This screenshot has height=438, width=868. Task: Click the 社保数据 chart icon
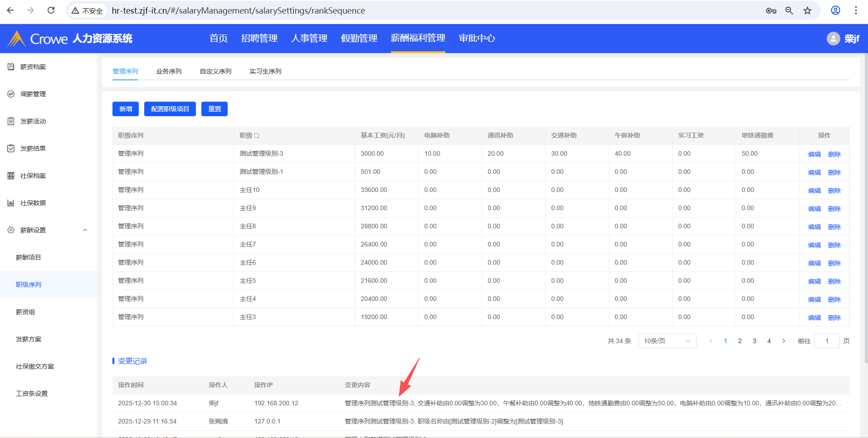click(11, 203)
